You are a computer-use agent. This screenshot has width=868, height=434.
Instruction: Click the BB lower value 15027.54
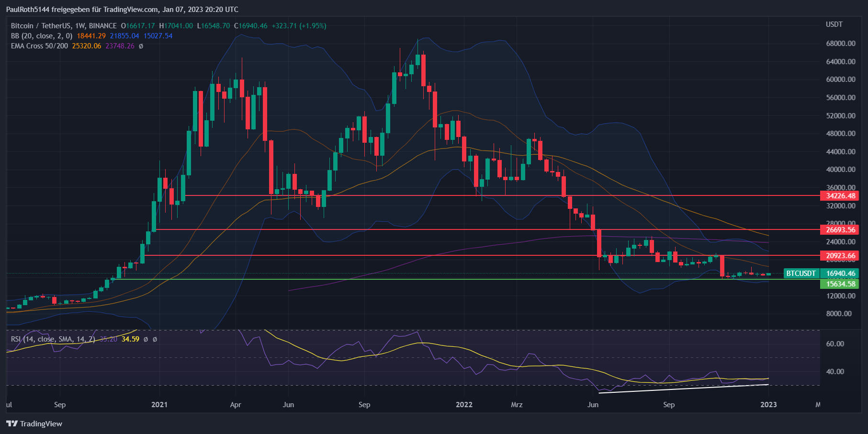click(x=158, y=36)
